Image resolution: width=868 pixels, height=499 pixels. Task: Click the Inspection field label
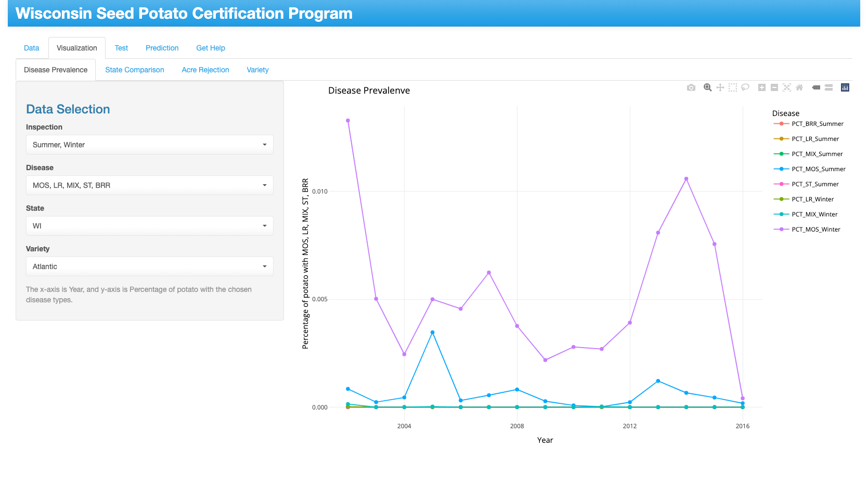click(x=44, y=127)
